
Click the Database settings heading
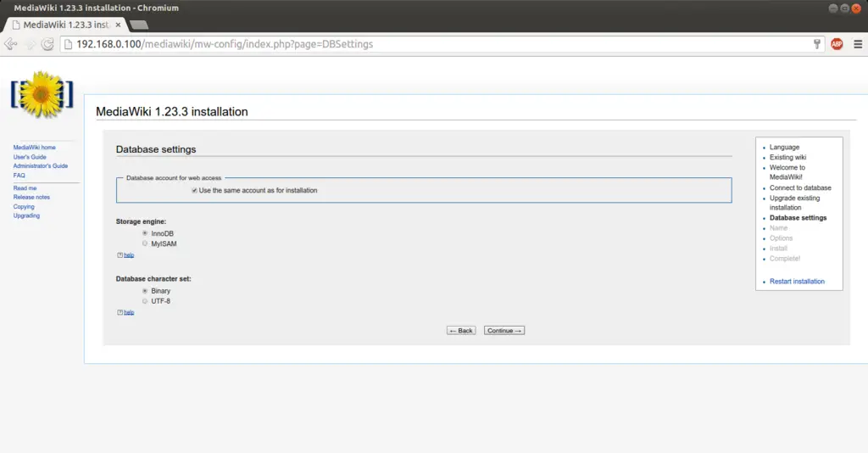point(156,149)
